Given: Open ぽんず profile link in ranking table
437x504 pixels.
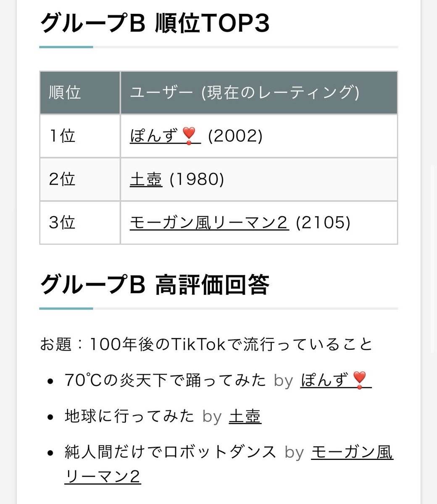Looking at the screenshot, I should click(x=165, y=136).
